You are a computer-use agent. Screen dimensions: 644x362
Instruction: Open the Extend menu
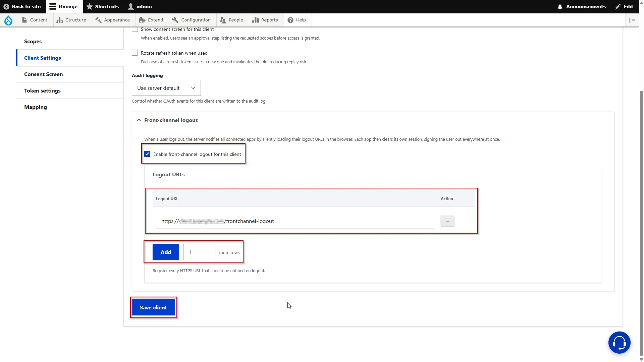coord(151,20)
